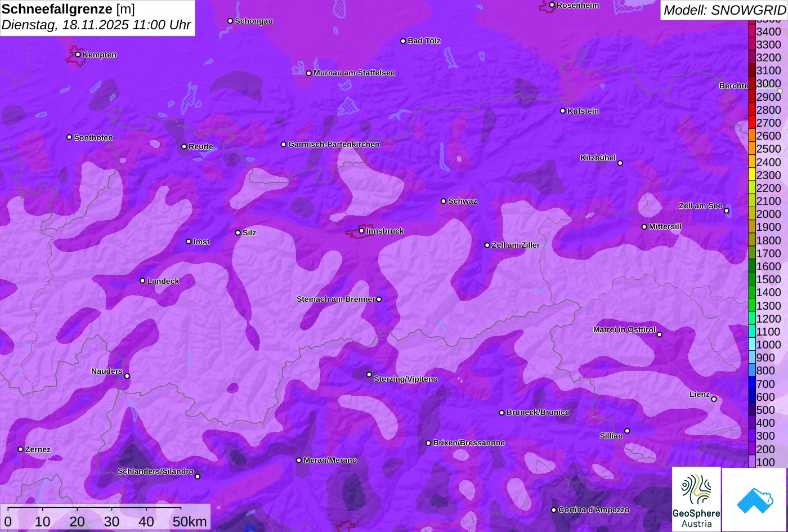Image resolution: width=788 pixels, height=532 pixels.
Task: Click the Sterzing/Vipiteno label
Action: coord(406,379)
